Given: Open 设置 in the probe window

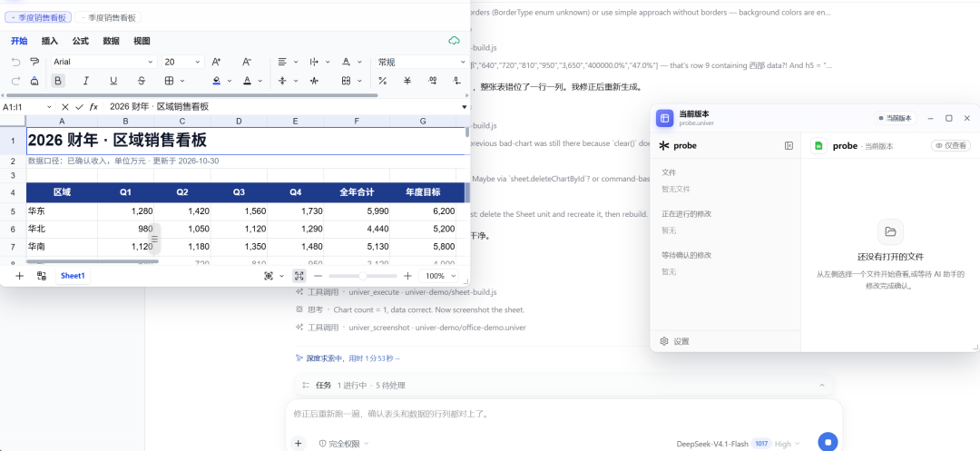Looking at the screenshot, I should (x=674, y=341).
